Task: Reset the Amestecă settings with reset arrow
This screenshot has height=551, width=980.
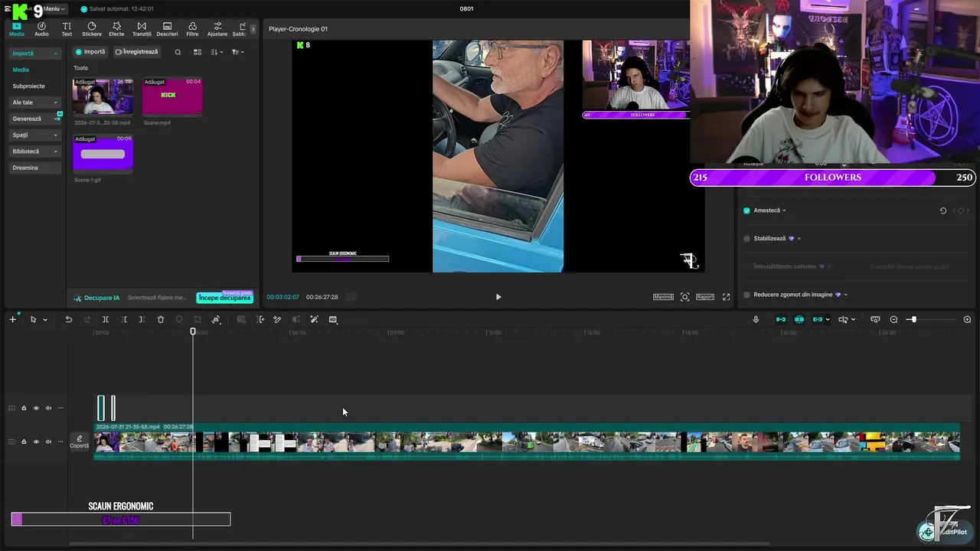Action: [x=943, y=210]
